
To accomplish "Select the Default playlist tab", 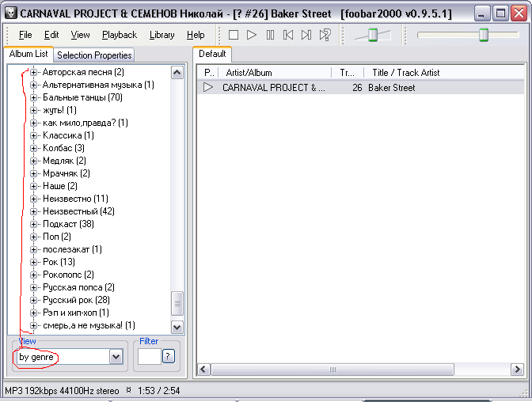I will (x=212, y=54).
